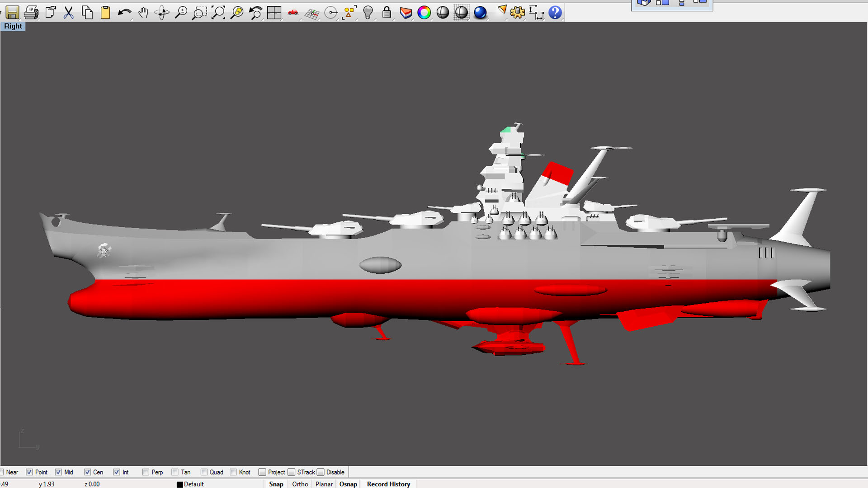This screenshot has width=868, height=488.
Task: Click the z 0.00 coordinate readout
Action: pos(92,484)
